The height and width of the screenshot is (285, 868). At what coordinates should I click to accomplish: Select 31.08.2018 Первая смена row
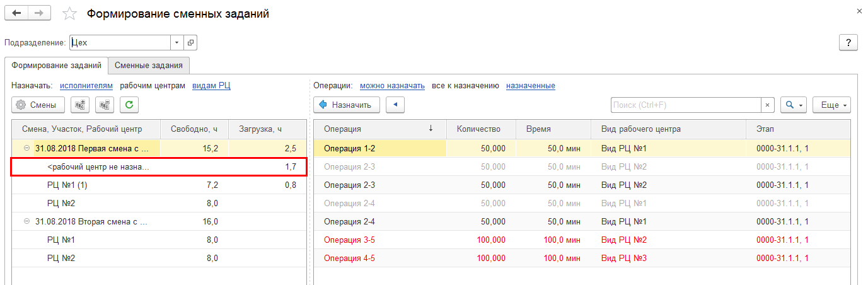pos(159,149)
